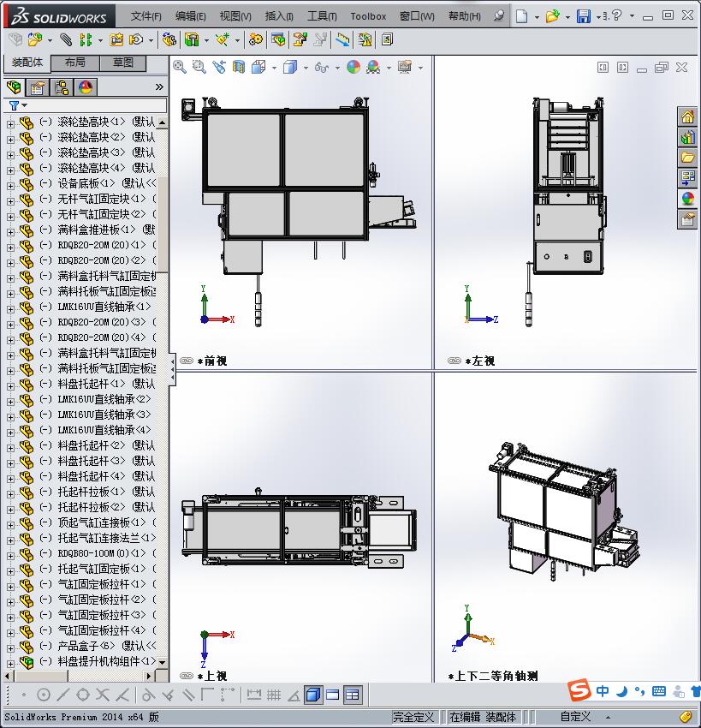Image resolution: width=701 pixels, height=728 pixels.
Task: Click the Exploded View icon
Action: click(300, 40)
